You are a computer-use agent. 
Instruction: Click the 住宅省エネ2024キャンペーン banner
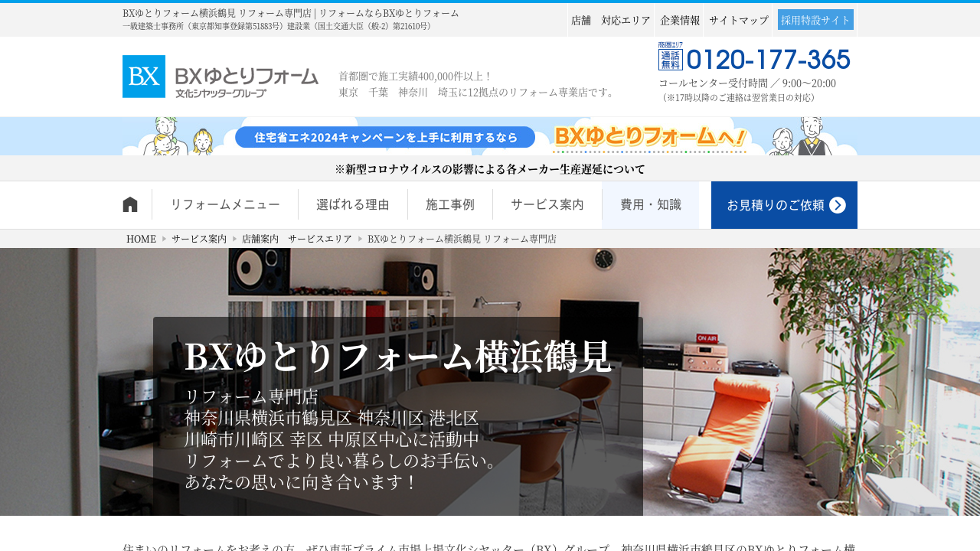(490, 137)
